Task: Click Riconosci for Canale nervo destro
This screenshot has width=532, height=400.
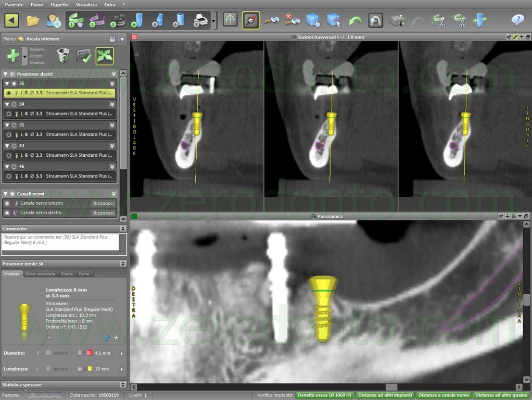Action: click(x=104, y=213)
